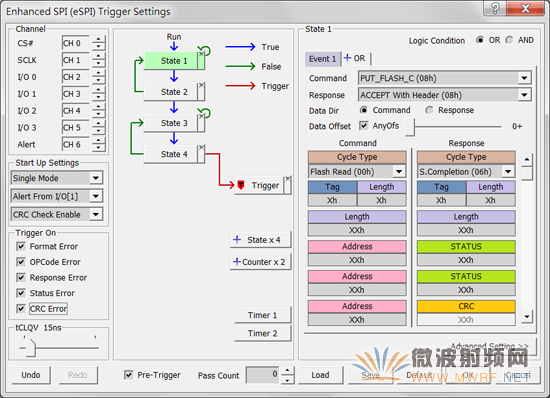550x398 pixels.
Task: Add states with the State x 4 plus
Action: click(x=237, y=240)
